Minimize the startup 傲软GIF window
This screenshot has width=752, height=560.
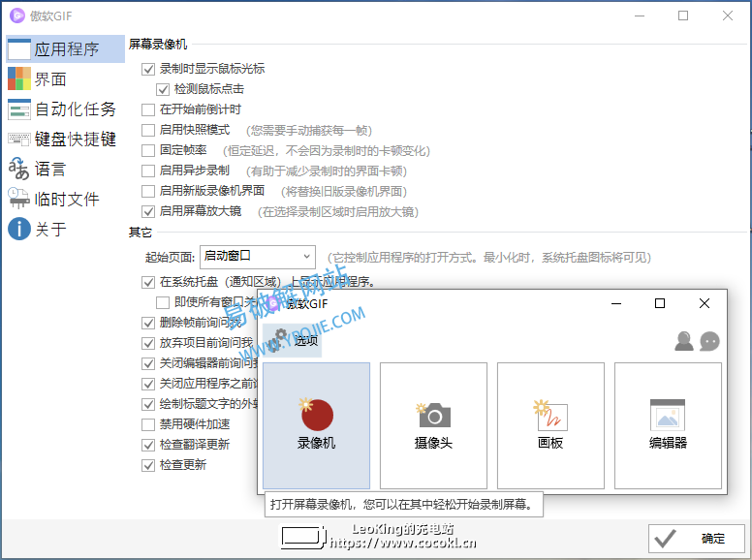click(616, 303)
